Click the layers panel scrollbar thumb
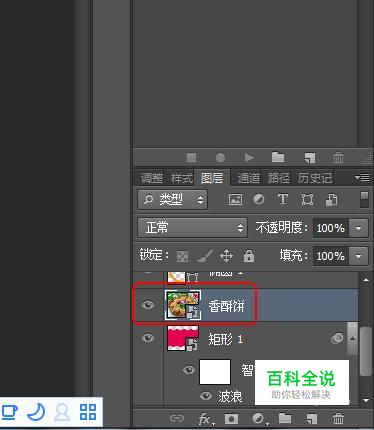Image resolution: width=374 pixels, height=430 pixels. coord(365,351)
